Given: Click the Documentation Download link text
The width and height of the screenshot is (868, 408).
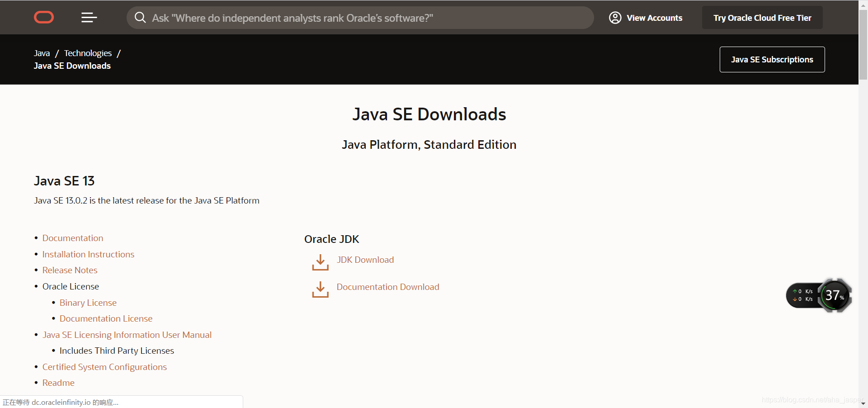Looking at the screenshot, I should click(388, 287).
